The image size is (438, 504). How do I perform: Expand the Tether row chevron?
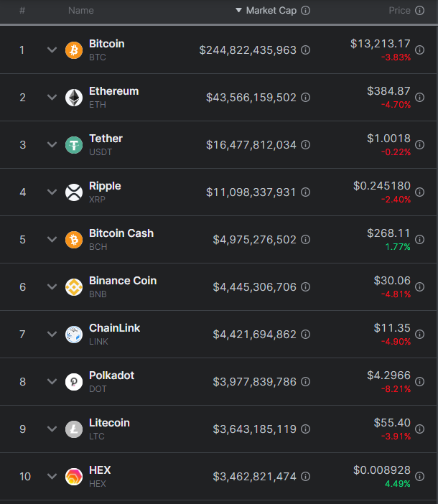pos(52,145)
